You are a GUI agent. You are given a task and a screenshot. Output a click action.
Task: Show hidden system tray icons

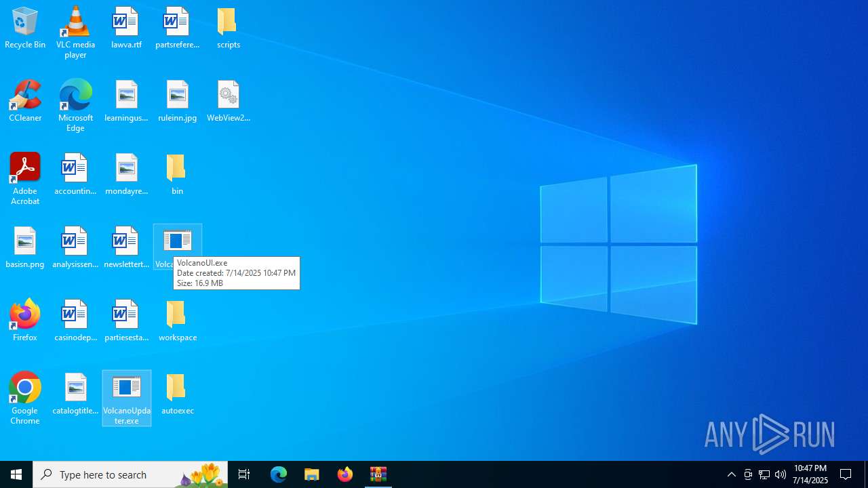732,474
